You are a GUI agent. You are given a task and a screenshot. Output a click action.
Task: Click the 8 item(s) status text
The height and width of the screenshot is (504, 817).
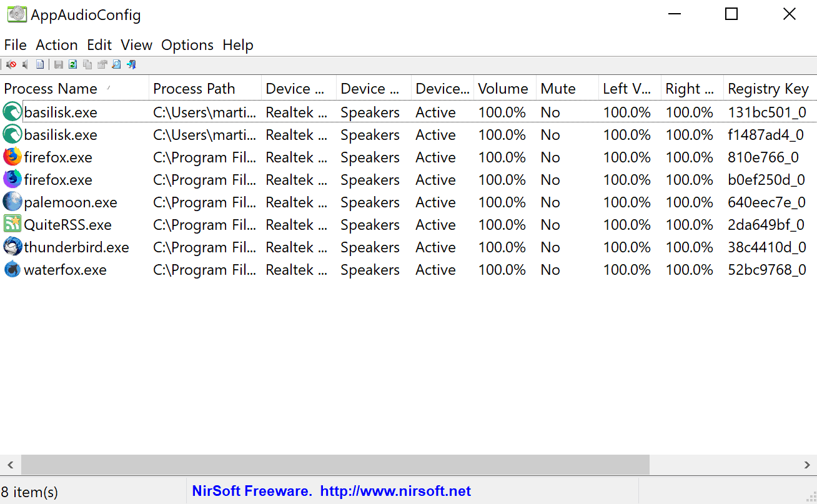point(29,492)
